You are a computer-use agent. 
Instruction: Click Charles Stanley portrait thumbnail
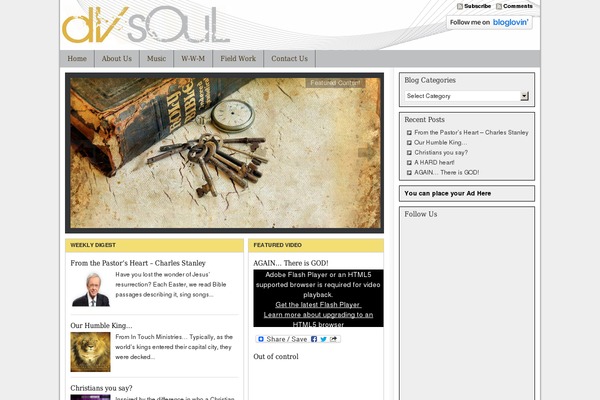91,289
